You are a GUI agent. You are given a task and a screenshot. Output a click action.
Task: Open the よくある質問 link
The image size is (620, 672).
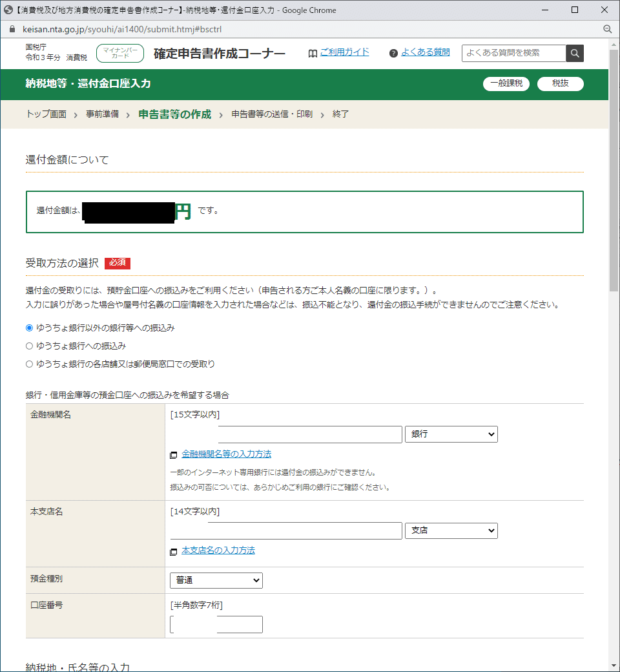point(426,52)
